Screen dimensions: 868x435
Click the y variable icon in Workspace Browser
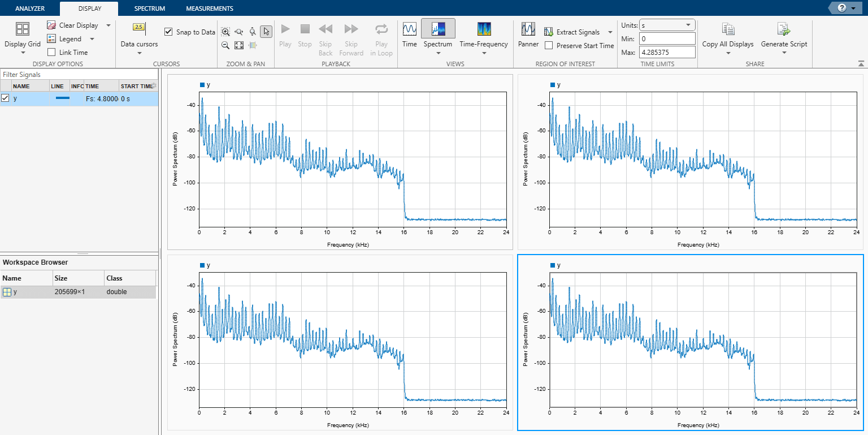pos(7,292)
